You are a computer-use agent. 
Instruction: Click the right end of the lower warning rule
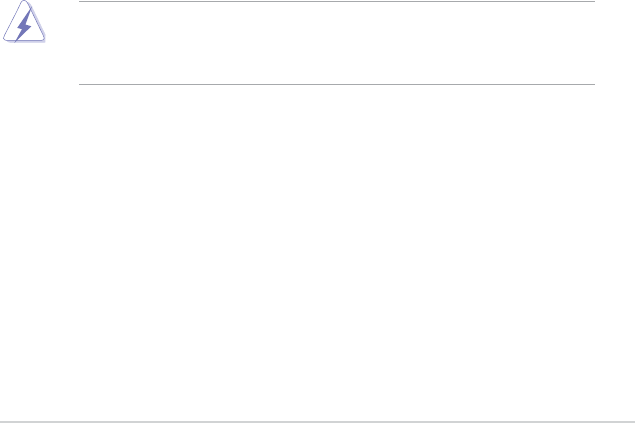tap(593, 84)
